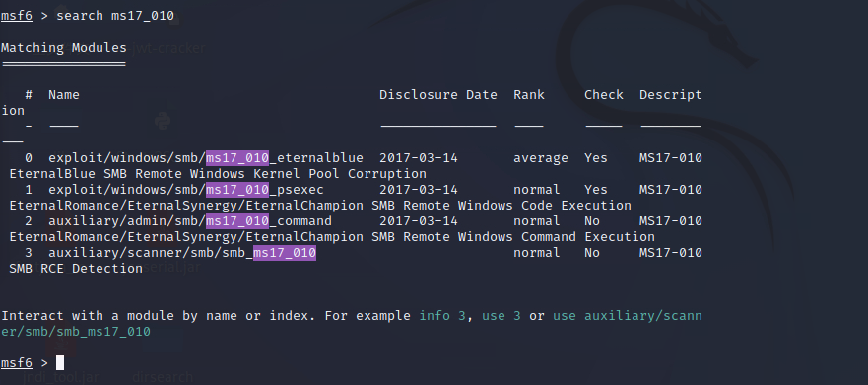The height and width of the screenshot is (385, 868).
Task: Select the jndi_tool.jar desktop file label
Action: [x=61, y=378]
